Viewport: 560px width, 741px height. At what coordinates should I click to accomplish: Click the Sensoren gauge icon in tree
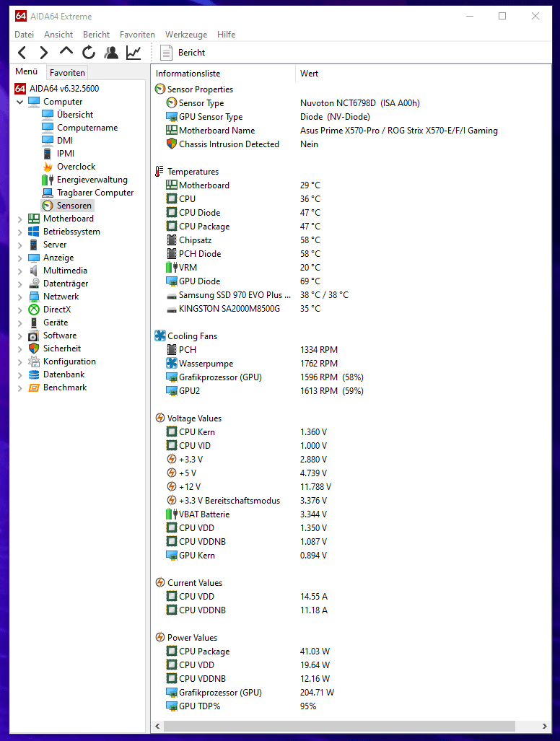(48, 206)
